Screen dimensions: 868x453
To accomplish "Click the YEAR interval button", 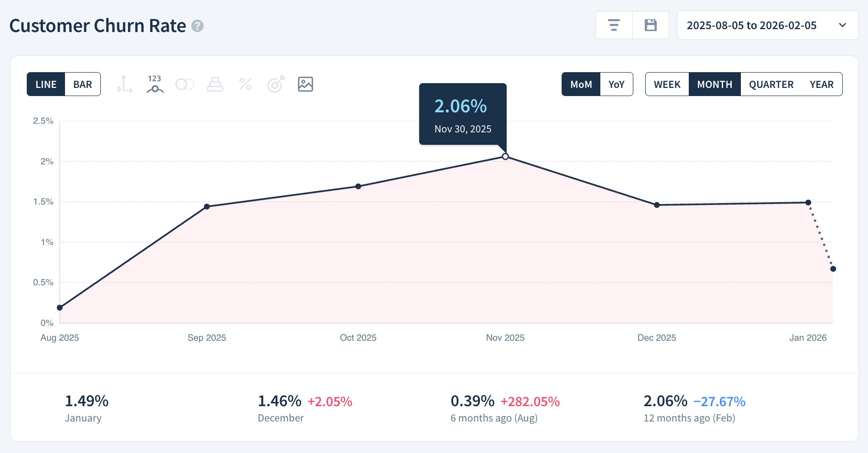I will click(x=822, y=84).
